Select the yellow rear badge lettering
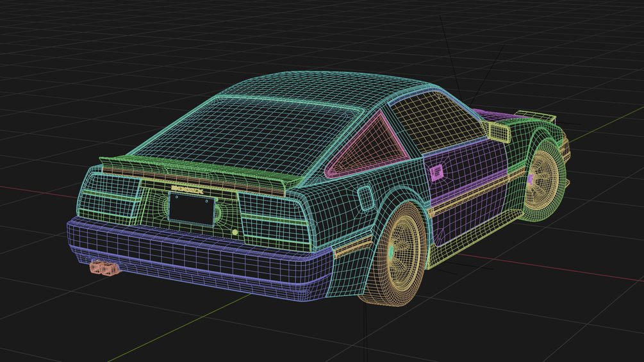 pos(187,190)
